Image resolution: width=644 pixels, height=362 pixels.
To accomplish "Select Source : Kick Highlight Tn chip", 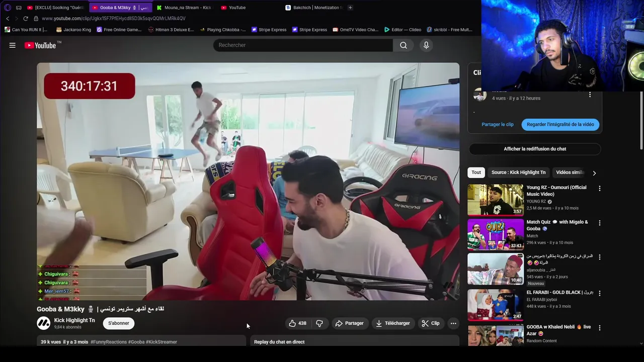I will 518,172.
